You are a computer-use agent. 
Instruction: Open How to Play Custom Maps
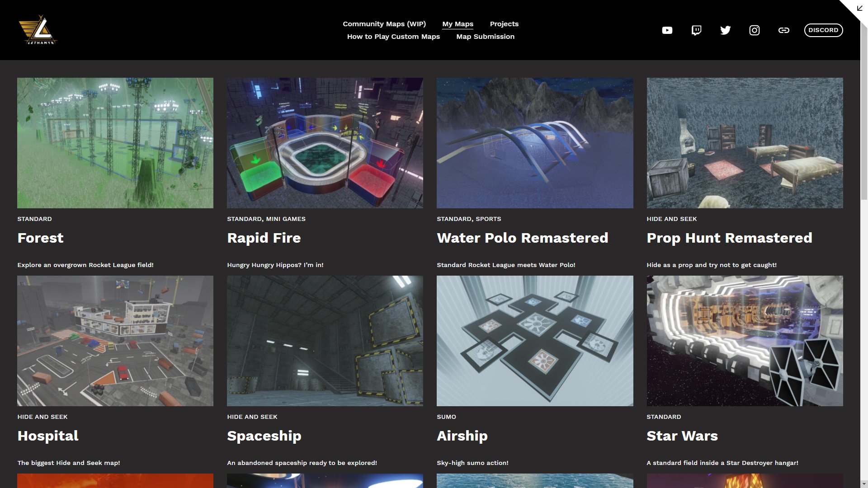point(393,37)
